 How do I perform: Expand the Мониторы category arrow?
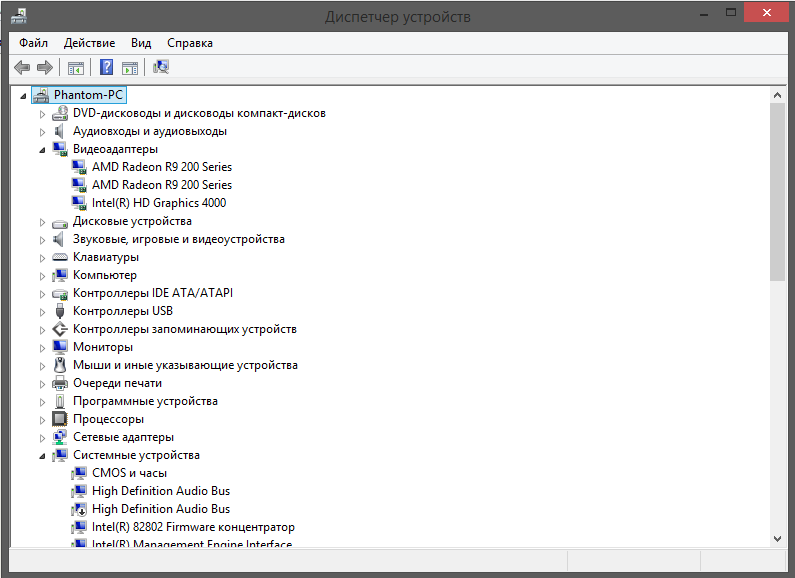click(x=42, y=348)
